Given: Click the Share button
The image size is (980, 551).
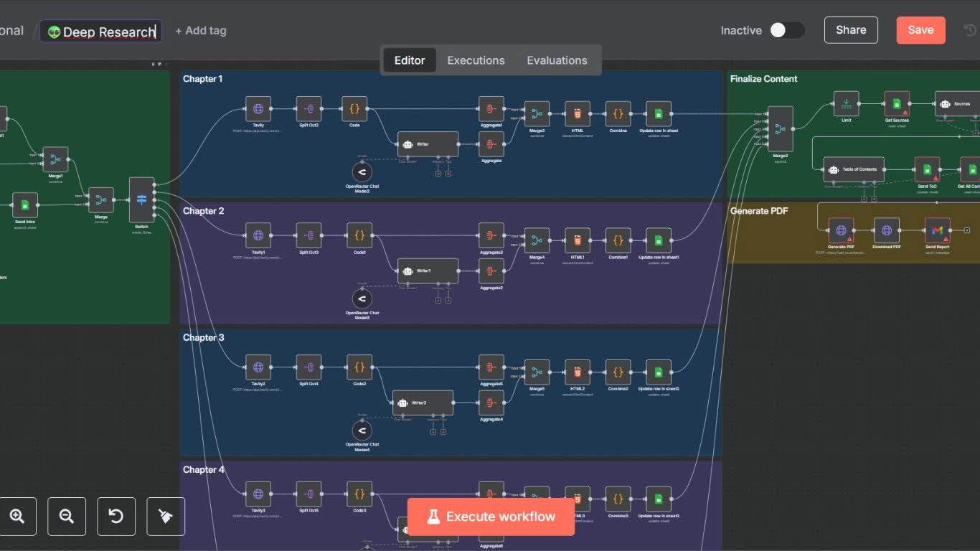Looking at the screenshot, I should click(851, 30).
